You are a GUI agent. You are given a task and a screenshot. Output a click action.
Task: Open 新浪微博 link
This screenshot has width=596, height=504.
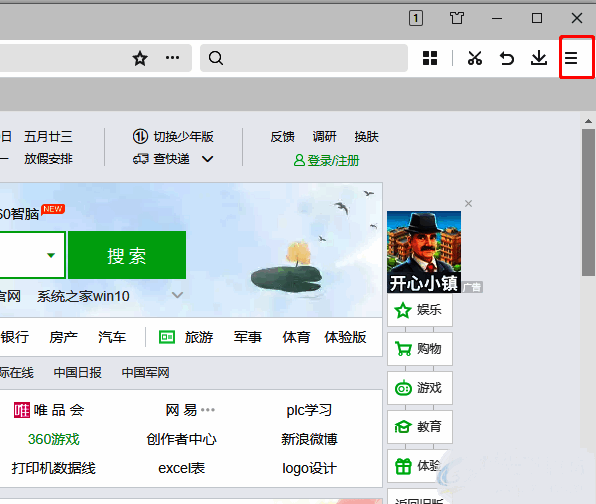click(x=309, y=439)
